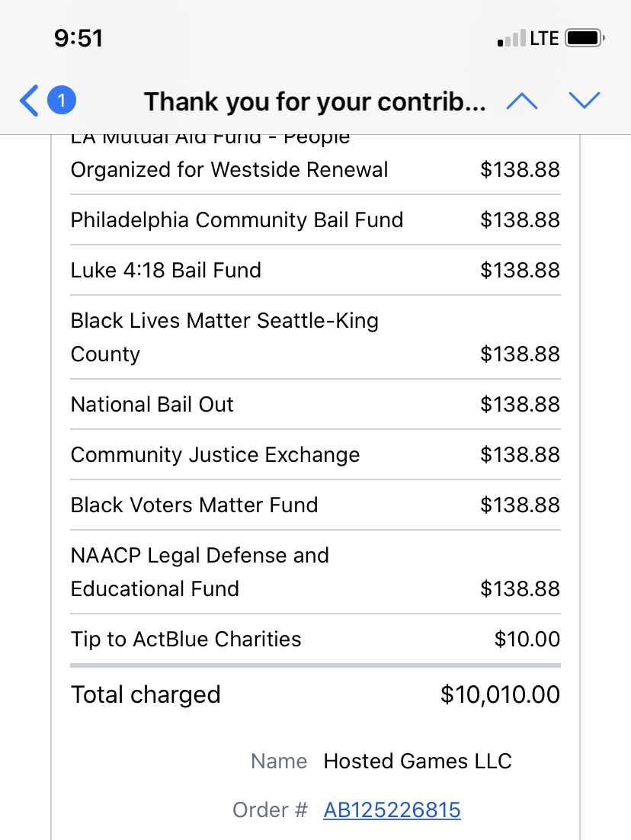Image resolution: width=631 pixels, height=840 pixels.
Task: Tap the unread count badge showing 1
Action: 62,101
